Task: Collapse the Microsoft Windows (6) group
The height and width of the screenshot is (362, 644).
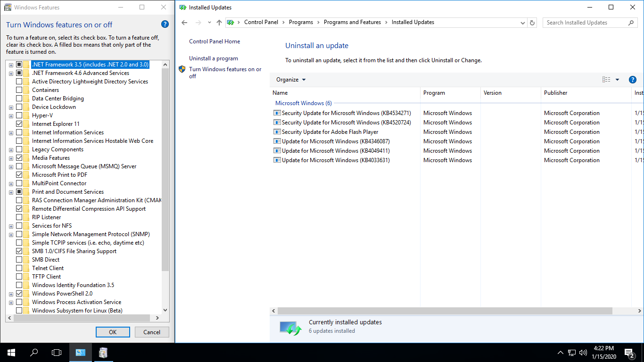Action: [304, 103]
